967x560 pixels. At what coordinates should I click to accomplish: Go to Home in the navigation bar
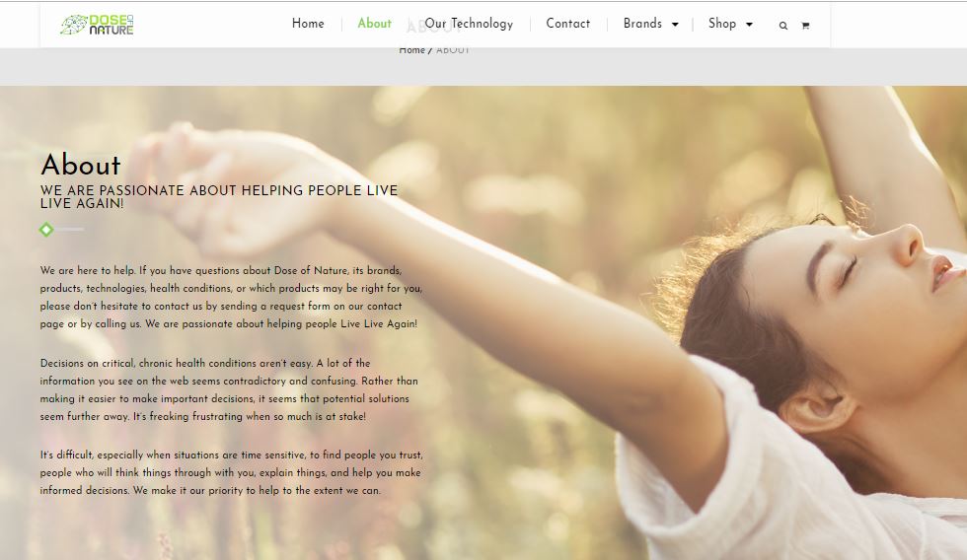[x=308, y=24]
